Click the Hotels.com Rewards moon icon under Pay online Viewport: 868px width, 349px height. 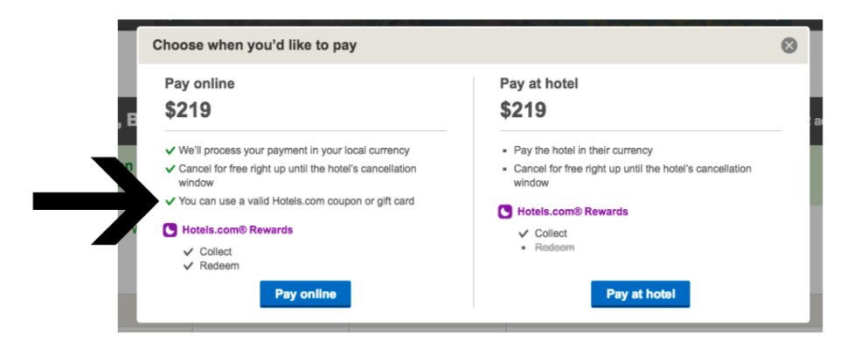170,230
